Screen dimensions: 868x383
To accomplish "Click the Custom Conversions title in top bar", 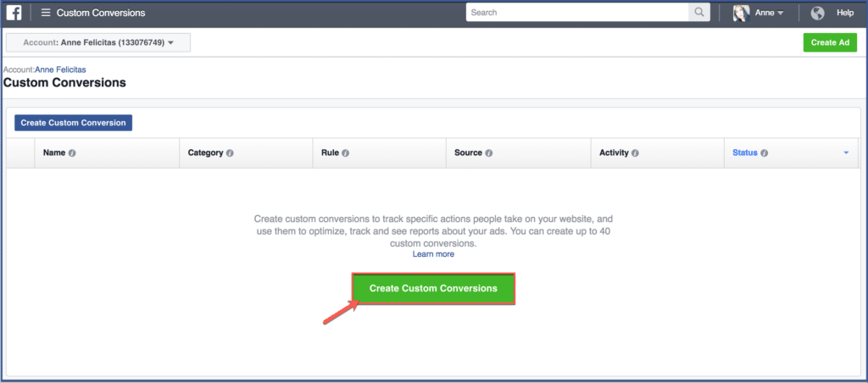I will tap(101, 13).
